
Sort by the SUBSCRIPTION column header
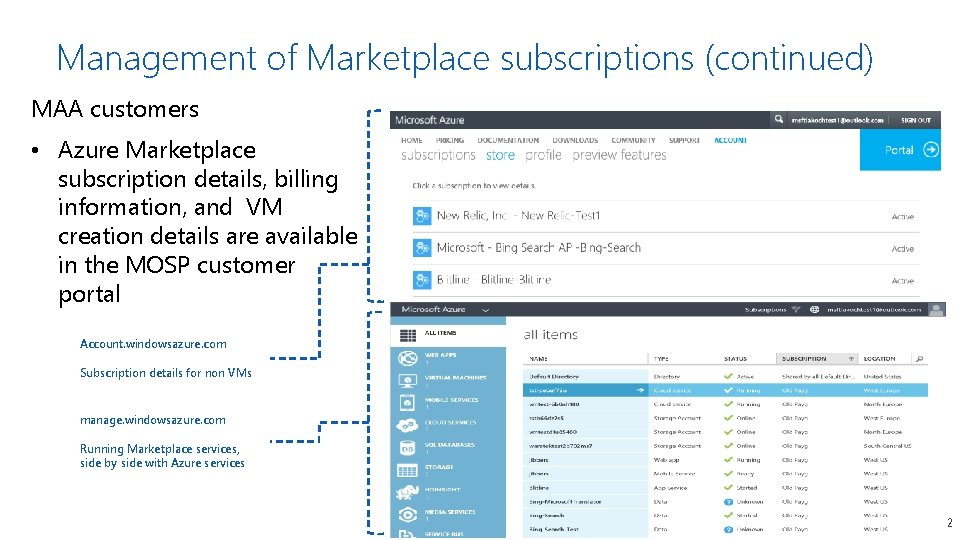pos(817,359)
